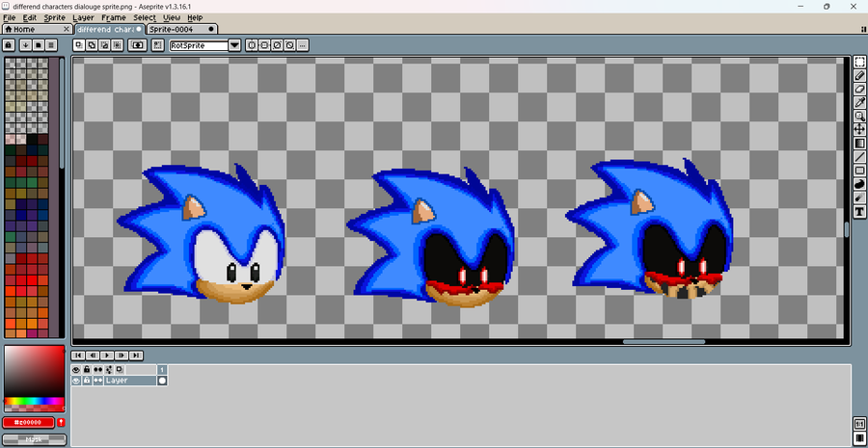
Task: Toggle visibility eye of Layer row
Action: pyautogui.click(x=76, y=381)
